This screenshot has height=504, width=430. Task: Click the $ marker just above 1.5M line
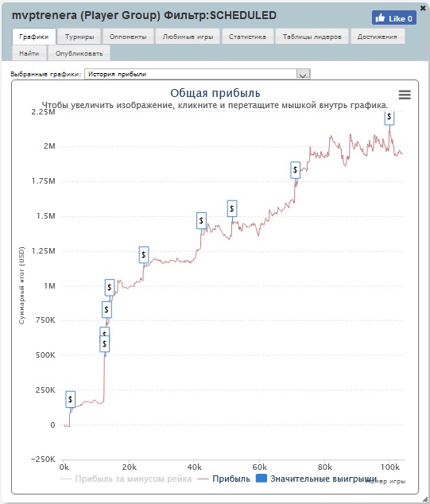[x=201, y=220]
